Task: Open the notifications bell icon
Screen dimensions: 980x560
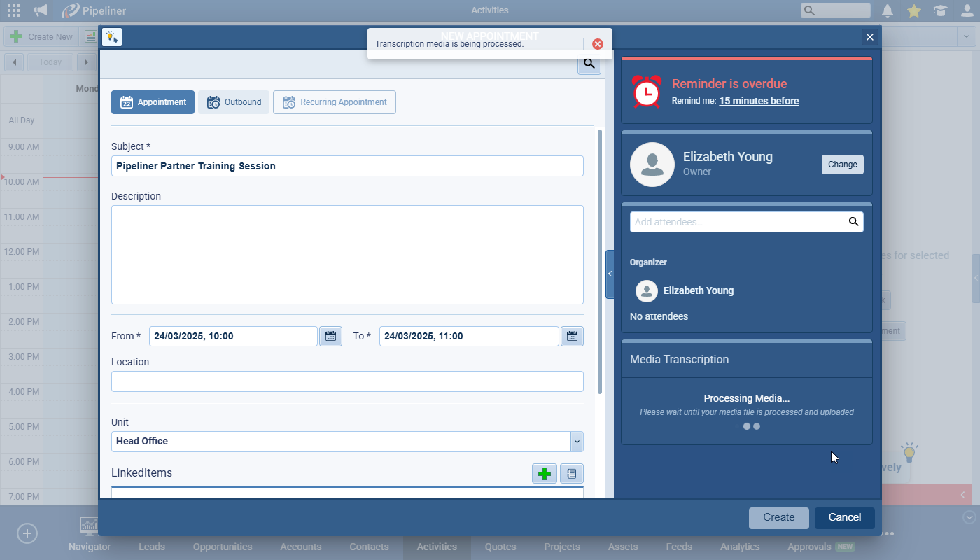Action: [888, 10]
